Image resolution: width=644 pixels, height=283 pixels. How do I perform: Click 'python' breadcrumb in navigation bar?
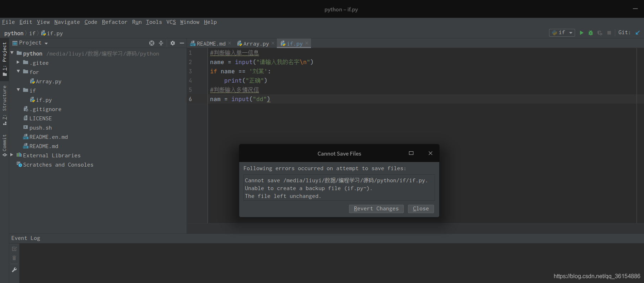(14, 33)
